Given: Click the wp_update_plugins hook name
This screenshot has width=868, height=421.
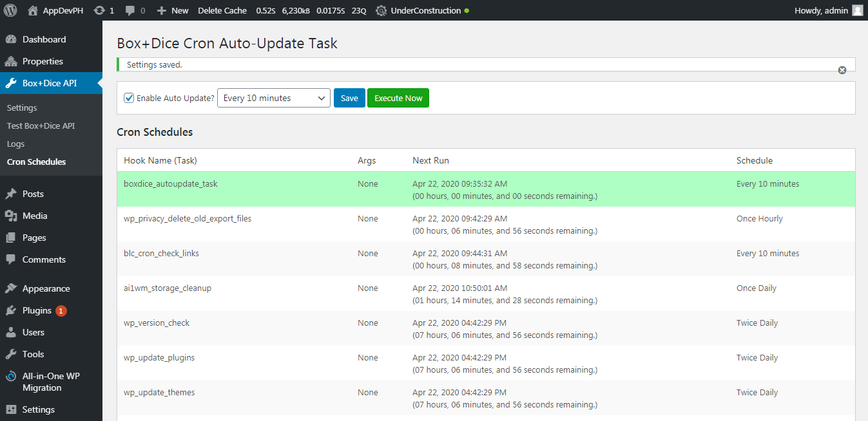Looking at the screenshot, I should [x=159, y=357].
